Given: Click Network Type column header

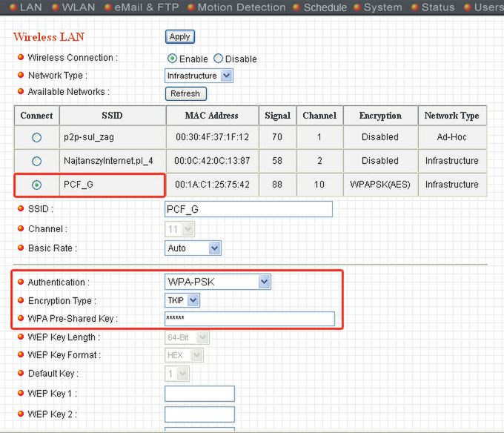Looking at the screenshot, I should coord(452,116).
